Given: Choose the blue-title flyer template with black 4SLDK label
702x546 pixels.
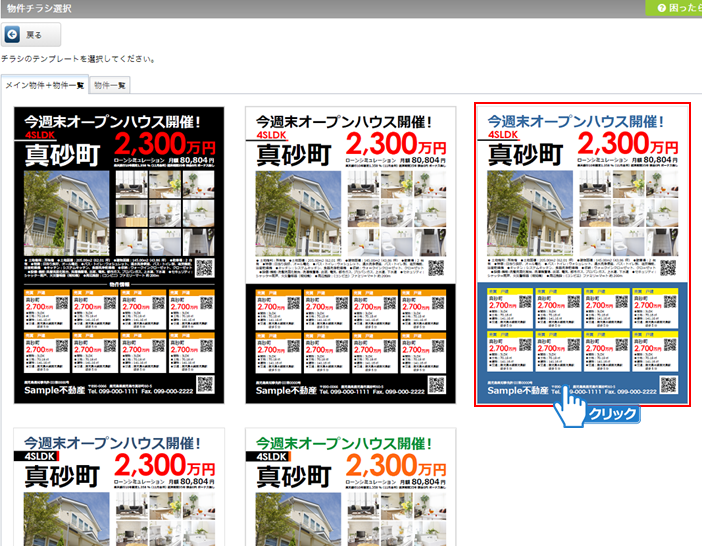Looking at the screenshot, I should tap(119, 487).
